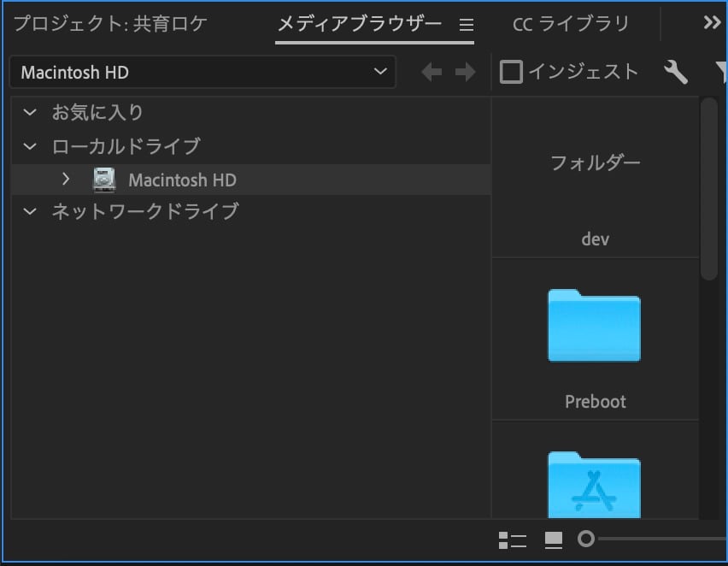Open the Preboot folder icon
The height and width of the screenshot is (566, 728).
coord(595,325)
